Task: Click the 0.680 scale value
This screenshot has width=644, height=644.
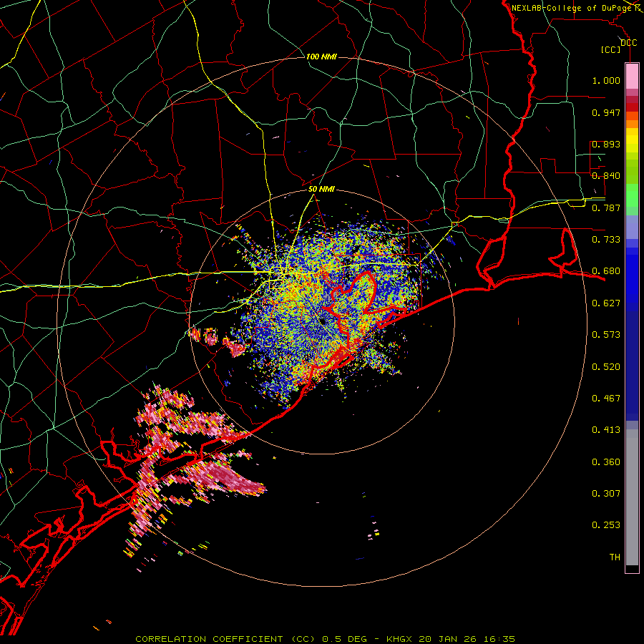Action: click(x=606, y=271)
